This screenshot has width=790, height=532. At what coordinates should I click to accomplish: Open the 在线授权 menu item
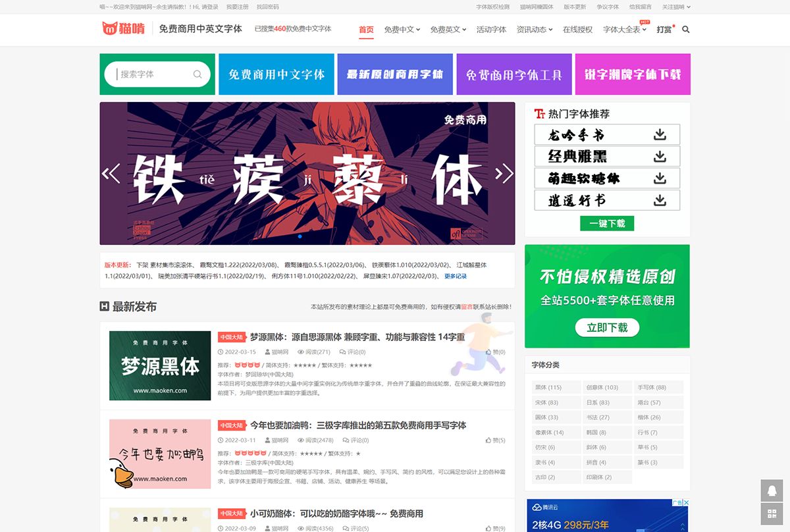point(577,30)
